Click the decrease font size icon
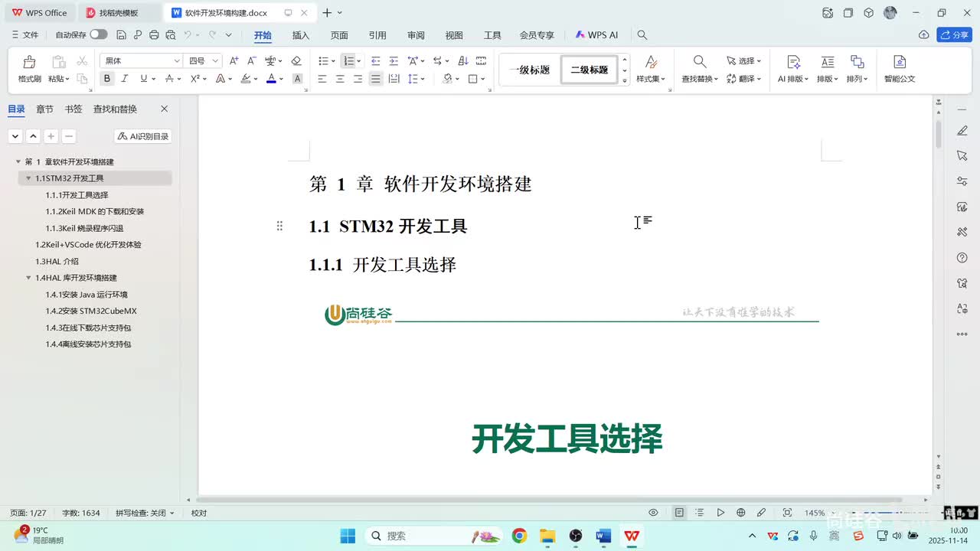The width and height of the screenshot is (980, 551). [251, 60]
